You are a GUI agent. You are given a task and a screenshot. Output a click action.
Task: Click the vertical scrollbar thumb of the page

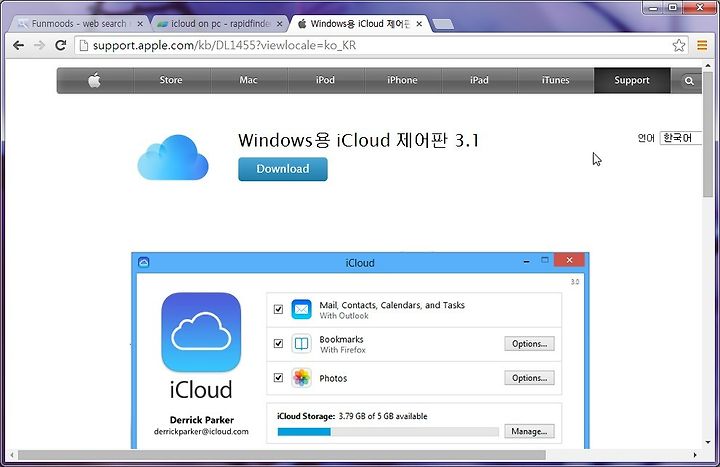(708, 134)
